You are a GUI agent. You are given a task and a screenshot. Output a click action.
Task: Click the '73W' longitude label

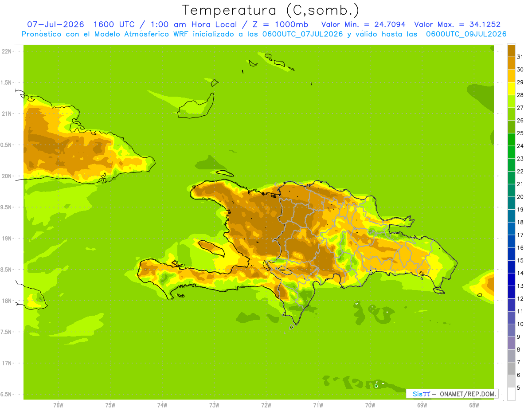214,405
